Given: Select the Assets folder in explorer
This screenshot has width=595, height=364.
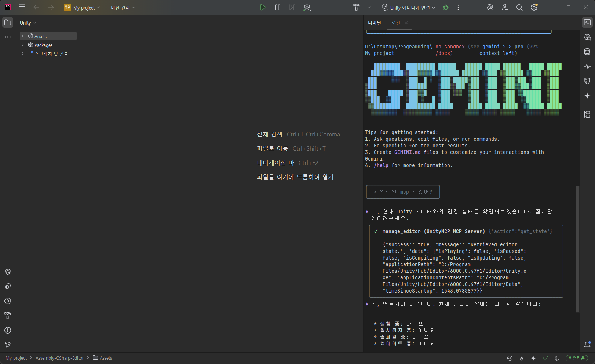Looking at the screenshot, I should pos(48,36).
